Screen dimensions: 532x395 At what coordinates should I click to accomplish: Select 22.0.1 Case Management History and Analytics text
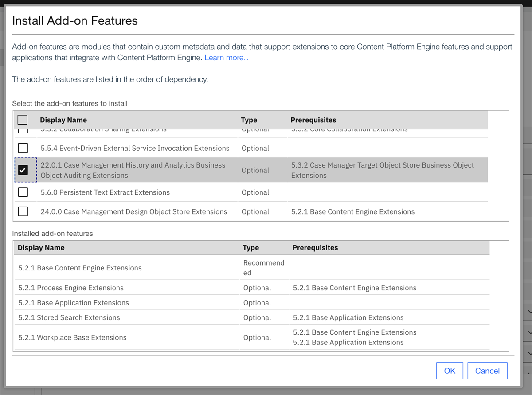133,170
